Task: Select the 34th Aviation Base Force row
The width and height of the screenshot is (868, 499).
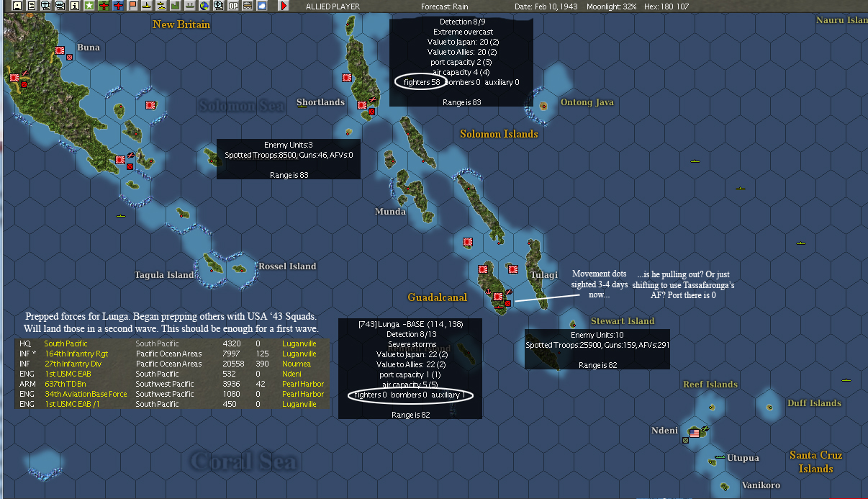Action: pos(172,394)
